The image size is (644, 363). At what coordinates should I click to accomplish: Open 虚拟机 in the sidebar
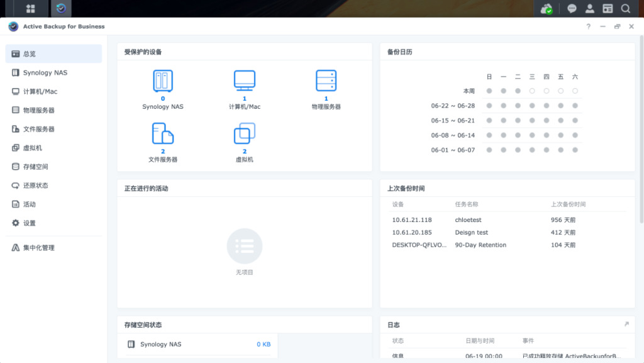pyautogui.click(x=54, y=148)
